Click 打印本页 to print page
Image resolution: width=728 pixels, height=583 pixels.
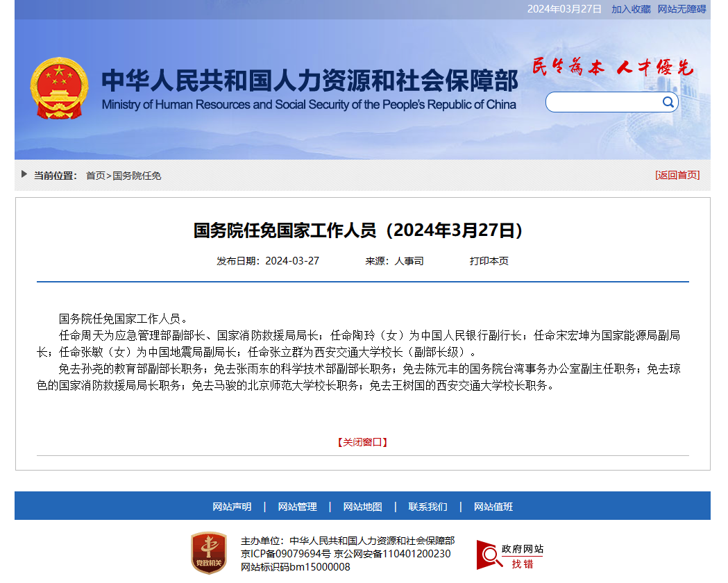[x=489, y=261]
